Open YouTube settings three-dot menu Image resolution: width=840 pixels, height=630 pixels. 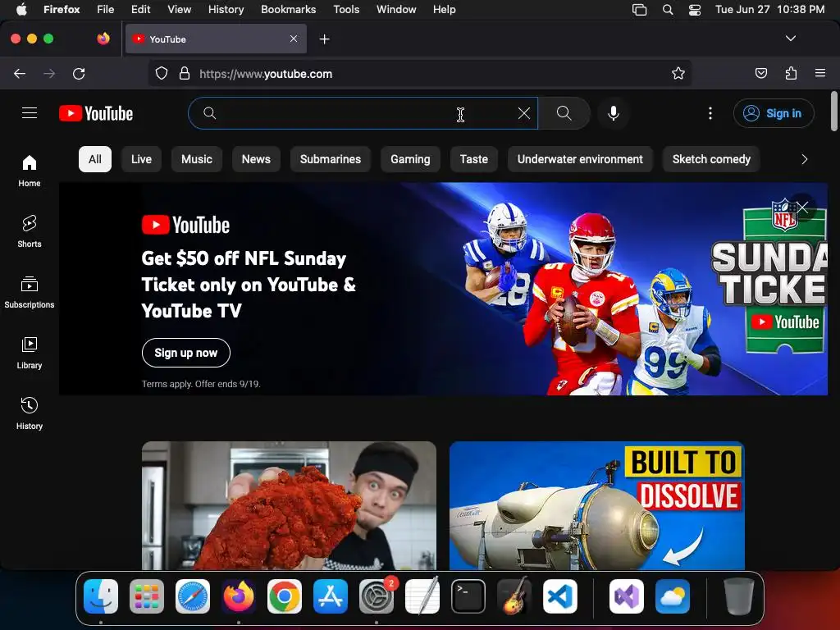(x=710, y=113)
